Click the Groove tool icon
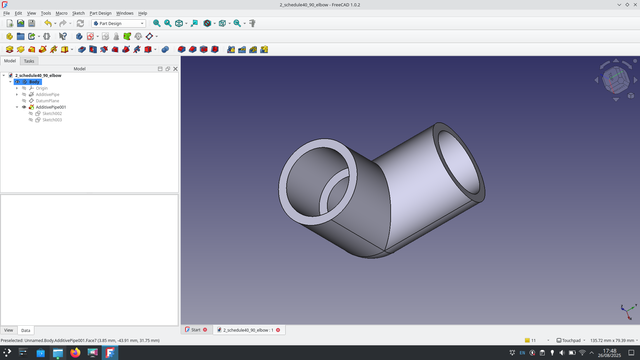640x360 pixels. coord(104,49)
